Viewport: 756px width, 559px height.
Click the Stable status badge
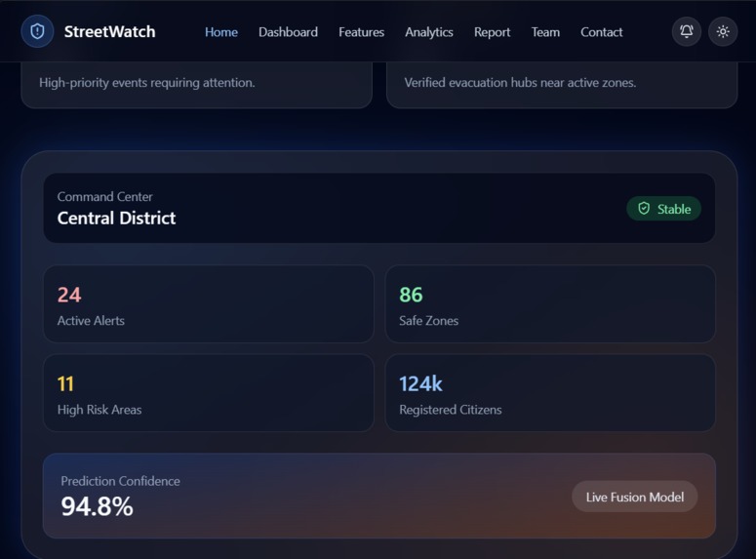coord(663,209)
